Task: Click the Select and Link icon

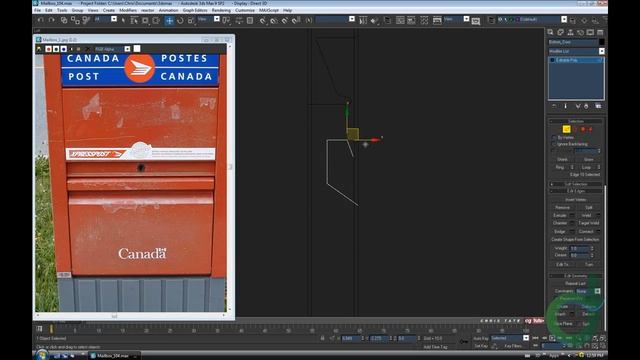Action: point(64,20)
